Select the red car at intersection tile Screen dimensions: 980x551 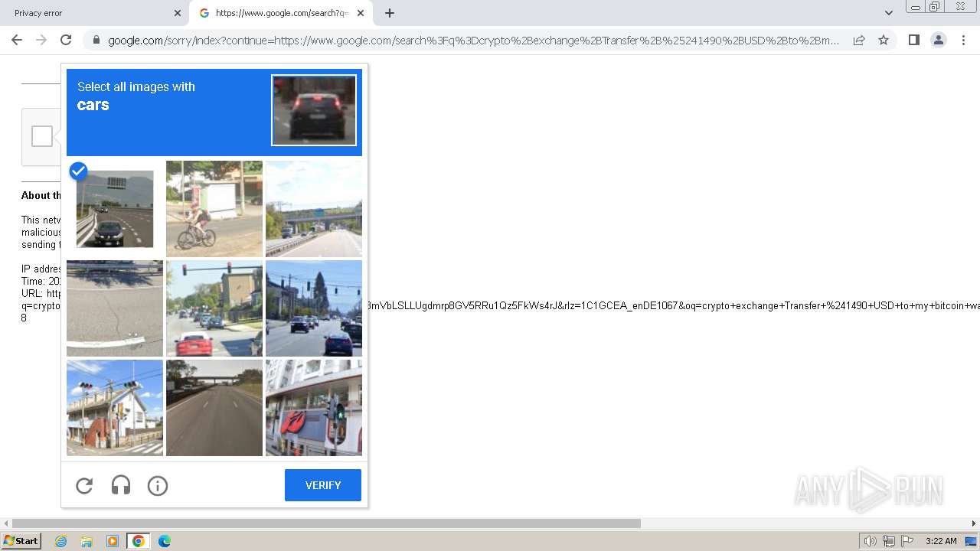[x=214, y=308]
